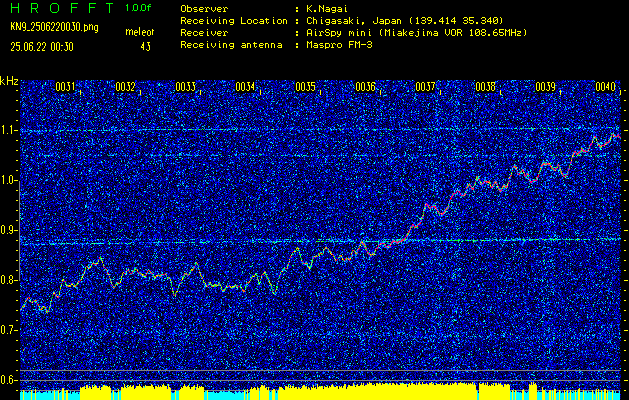Click the 0037 time marker
Screen dimensions: 629x400
point(425,87)
